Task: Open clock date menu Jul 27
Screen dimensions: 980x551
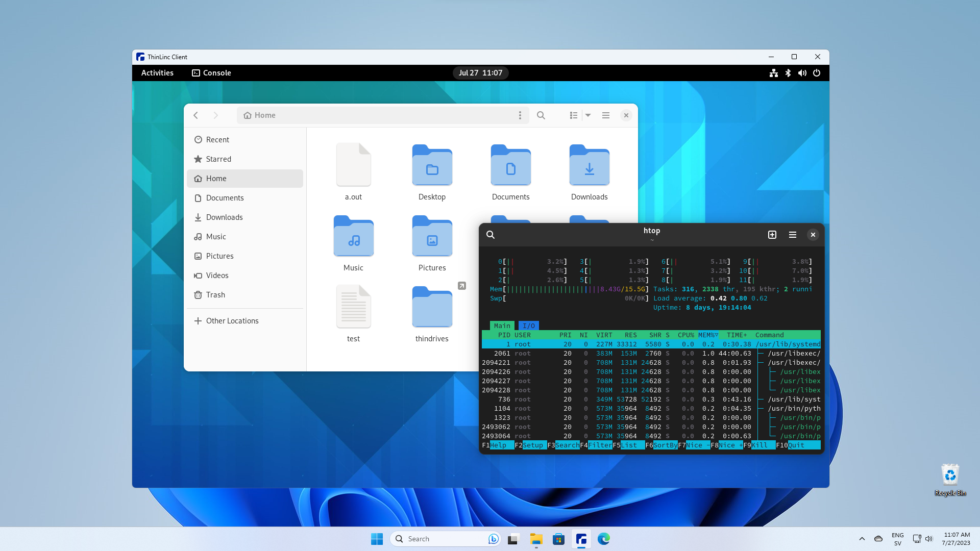Action: [x=480, y=73]
